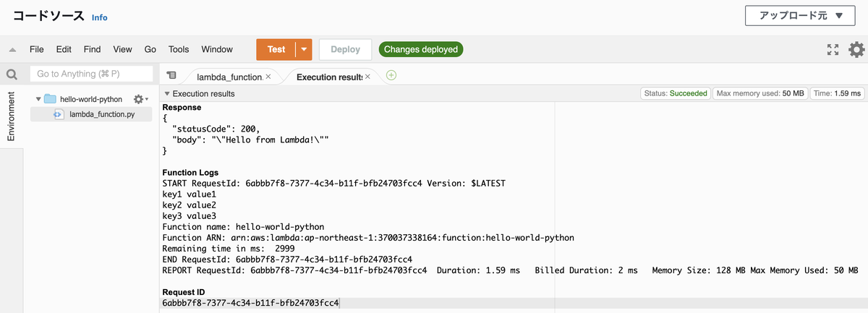The image size is (868, 313).
Task: Click the Function ARN log line
Action: 369,238
